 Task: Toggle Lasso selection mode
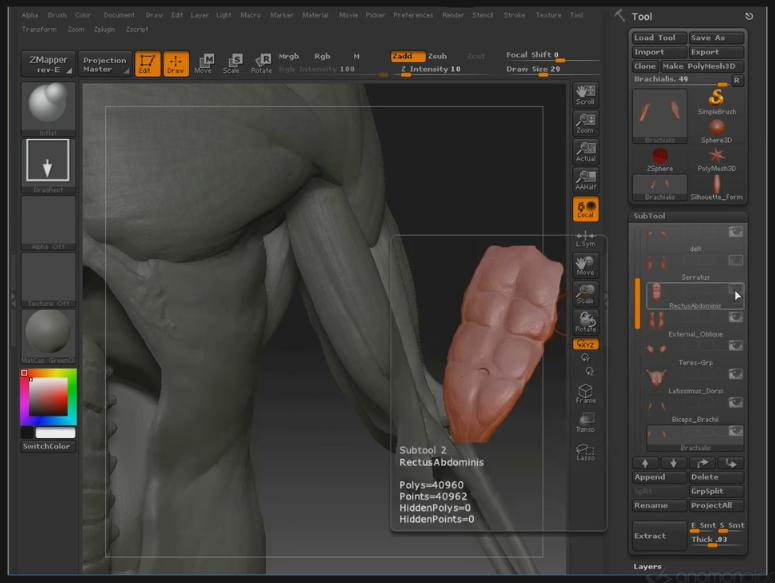pos(585,452)
